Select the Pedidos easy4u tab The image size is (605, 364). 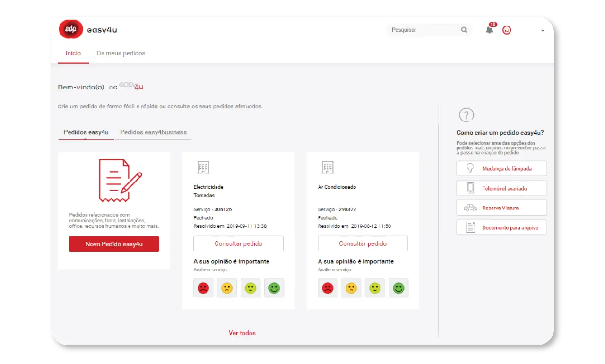pos(86,132)
